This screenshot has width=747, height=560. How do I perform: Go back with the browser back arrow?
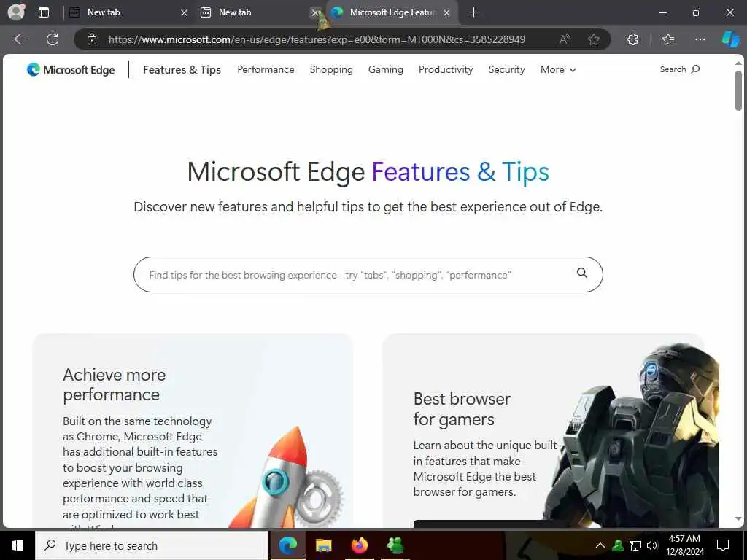[x=20, y=39]
